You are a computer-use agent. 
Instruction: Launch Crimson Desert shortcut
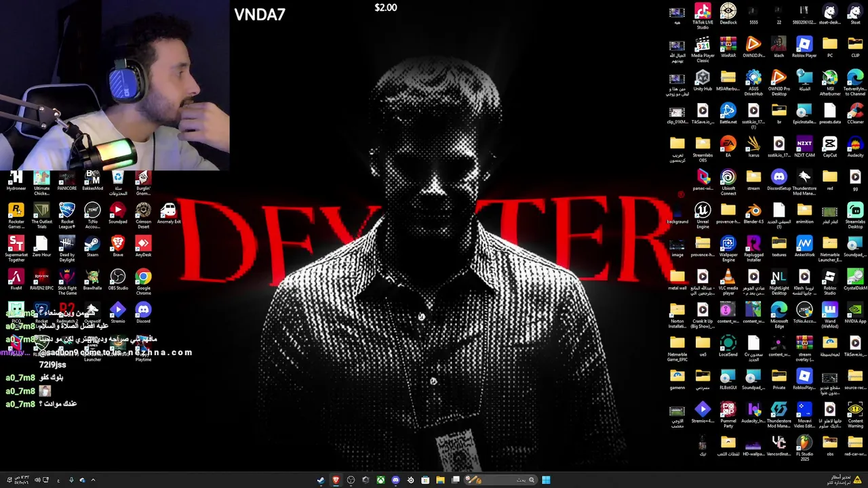point(143,216)
